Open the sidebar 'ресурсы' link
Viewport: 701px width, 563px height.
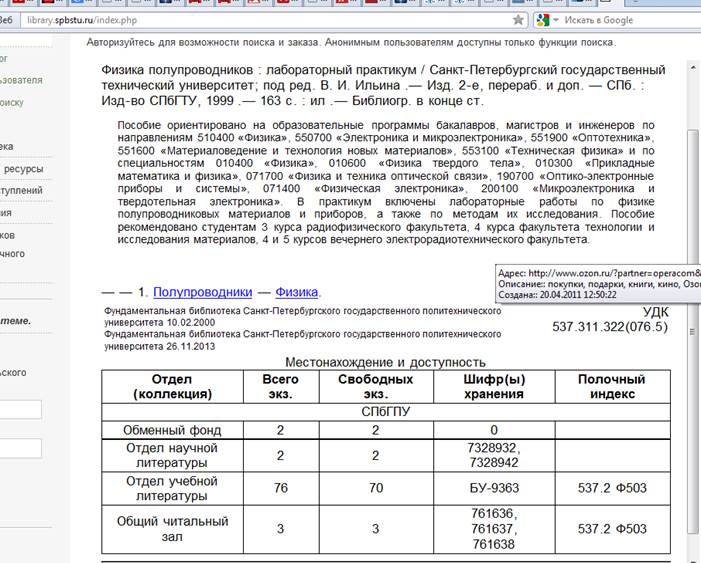coord(23,169)
